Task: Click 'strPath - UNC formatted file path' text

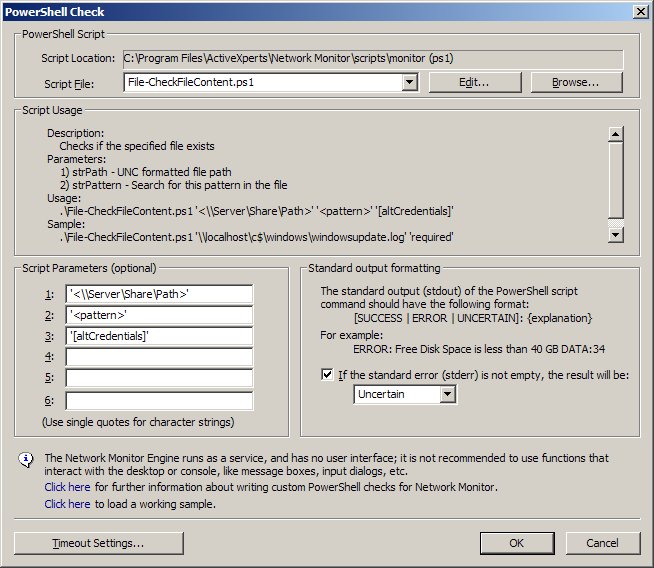Action: [146, 172]
